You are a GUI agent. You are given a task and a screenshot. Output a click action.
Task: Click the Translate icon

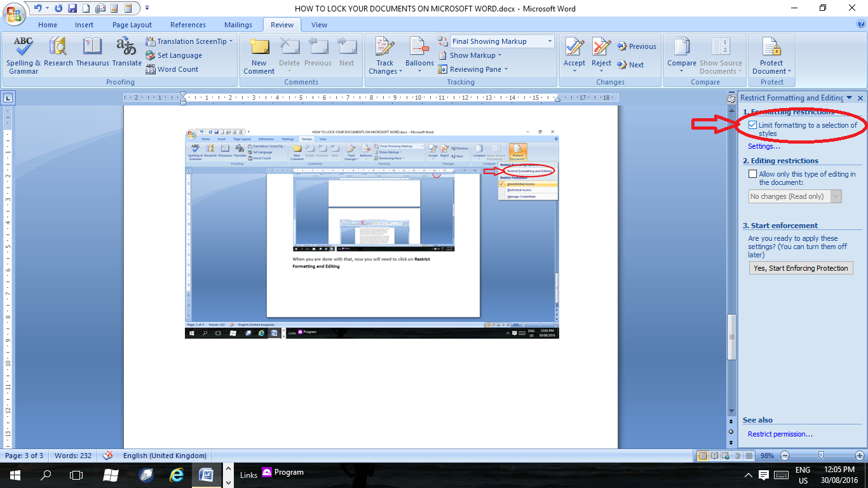[x=127, y=52]
